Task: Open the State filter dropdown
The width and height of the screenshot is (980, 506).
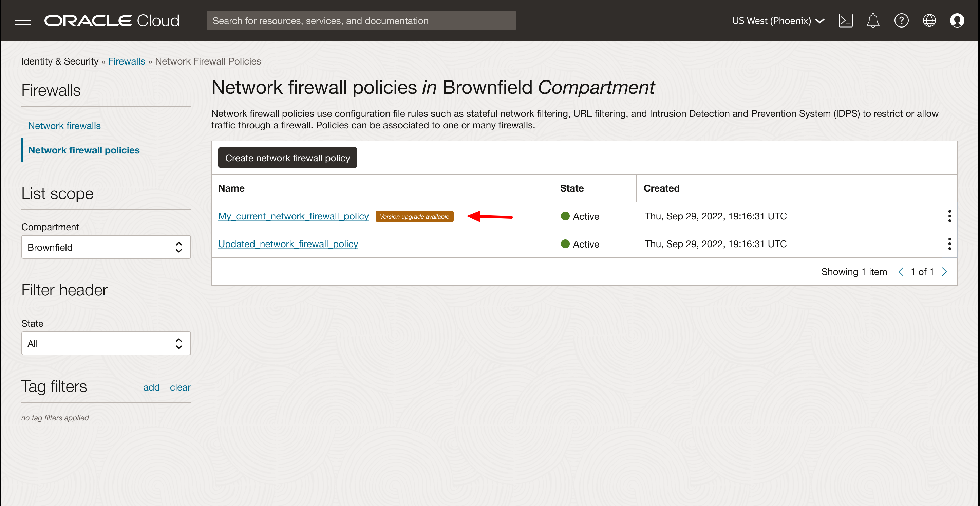Action: tap(106, 343)
